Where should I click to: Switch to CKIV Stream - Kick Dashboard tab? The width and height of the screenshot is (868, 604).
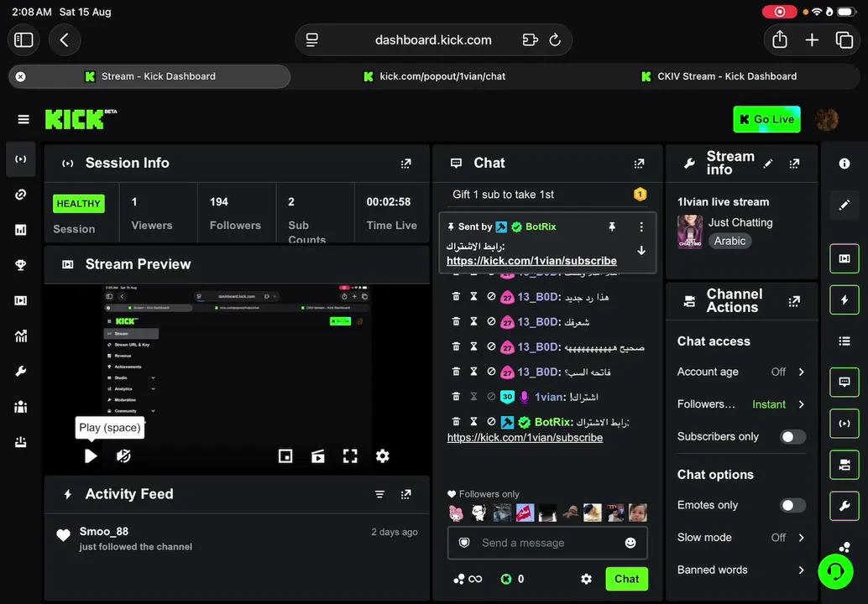click(719, 76)
